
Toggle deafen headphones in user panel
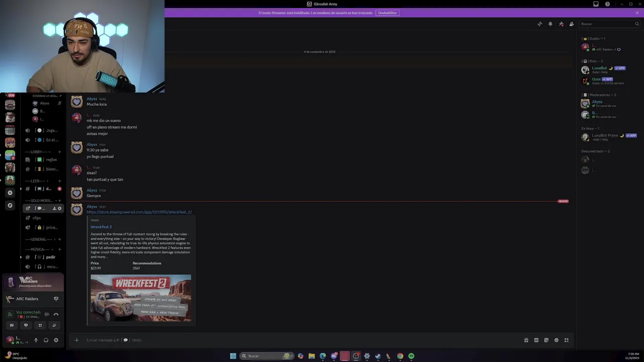pos(46,340)
